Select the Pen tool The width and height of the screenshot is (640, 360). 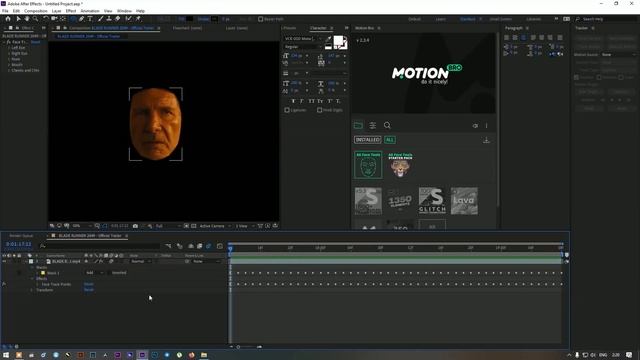click(82, 19)
